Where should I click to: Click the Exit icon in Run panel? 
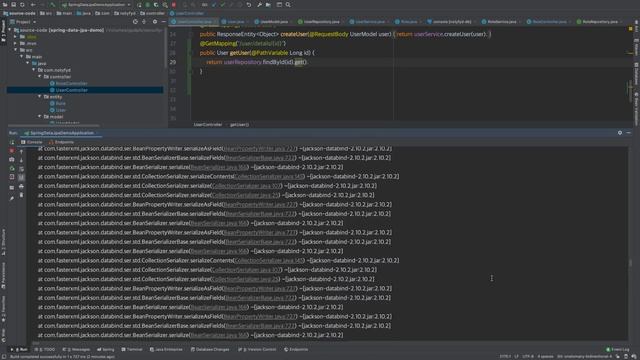pyautogui.click(x=12, y=177)
